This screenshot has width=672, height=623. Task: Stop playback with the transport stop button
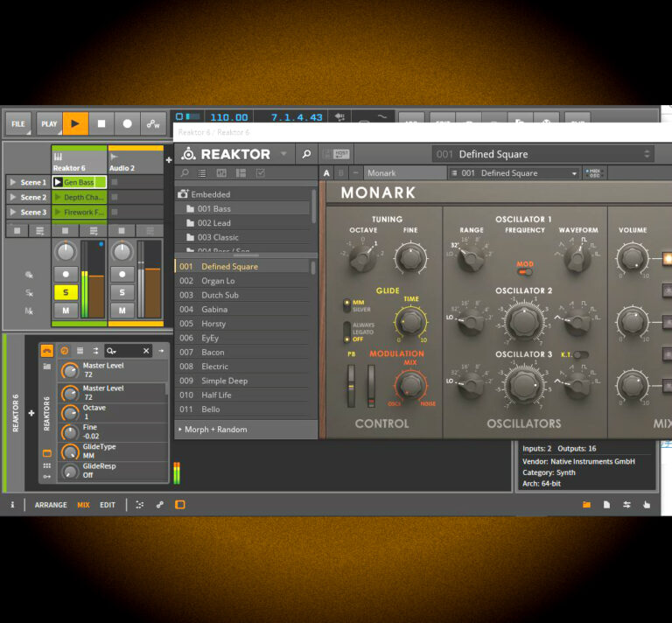(x=101, y=124)
